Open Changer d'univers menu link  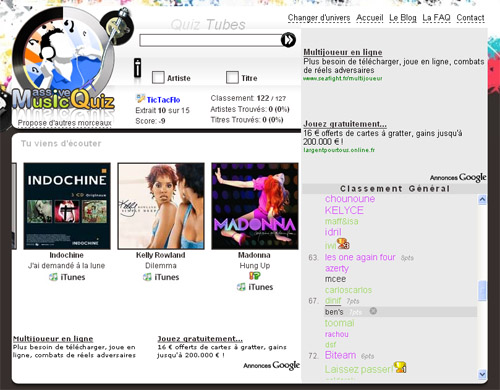coord(319,18)
